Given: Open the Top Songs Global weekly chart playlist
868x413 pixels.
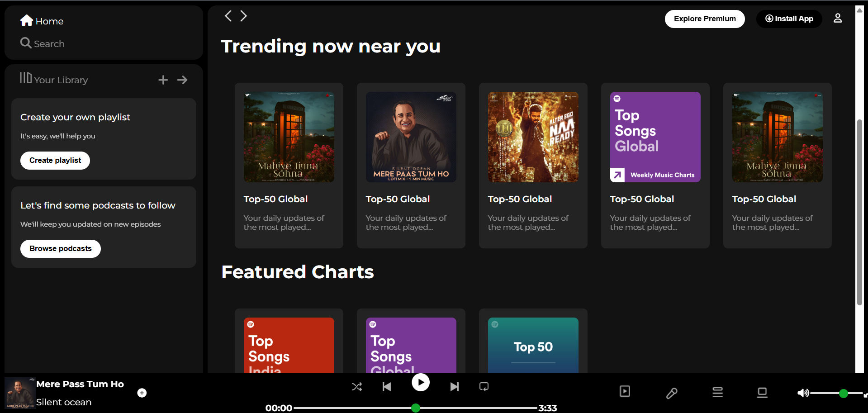Looking at the screenshot, I should (x=655, y=137).
